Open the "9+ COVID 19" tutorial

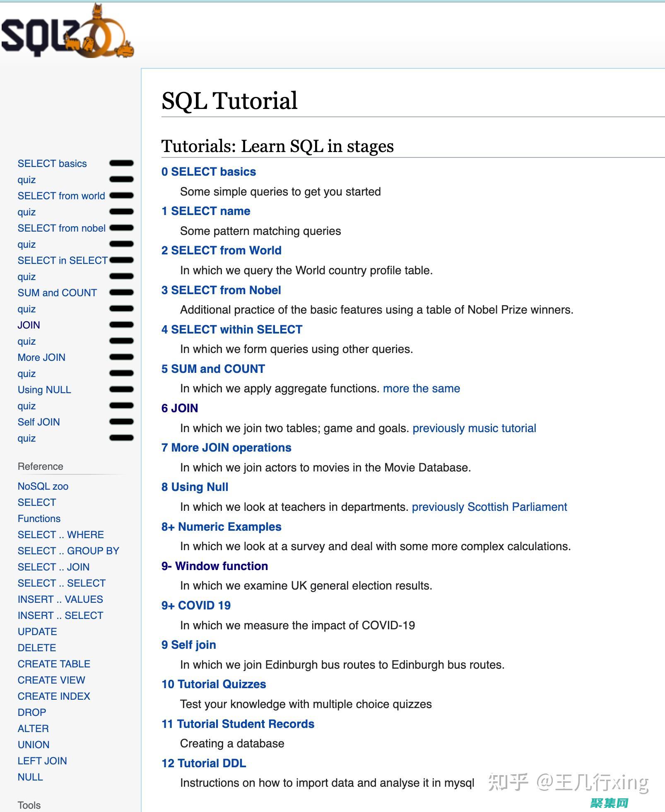(x=196, y=605)
